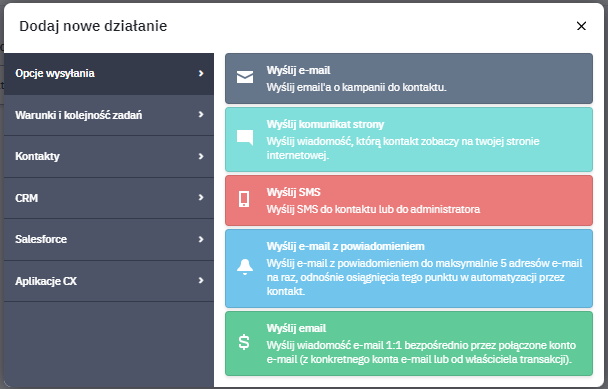
Task: Pick the Wyślij e-mail z powiadomieniem action
Action: point(409,268)
